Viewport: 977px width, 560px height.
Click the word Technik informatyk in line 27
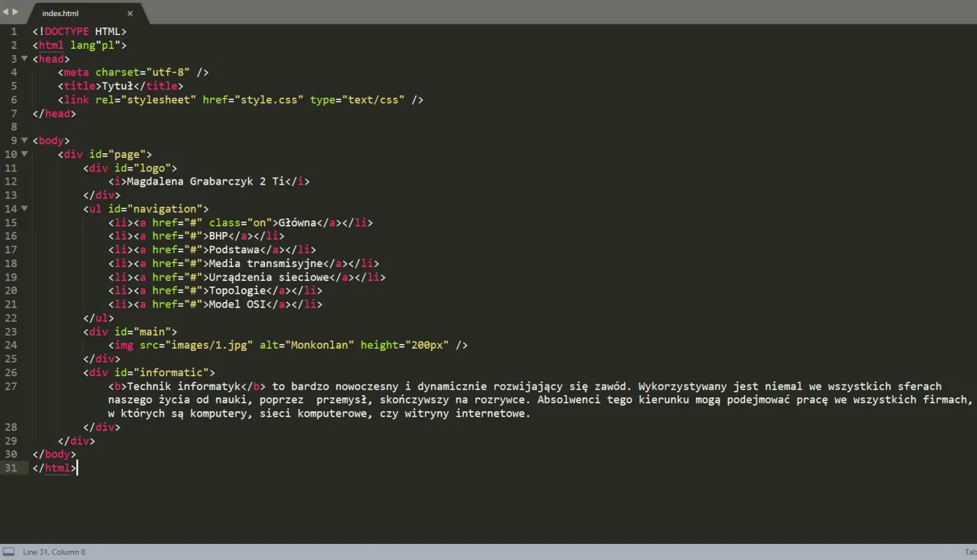click(x=182, y=386)
